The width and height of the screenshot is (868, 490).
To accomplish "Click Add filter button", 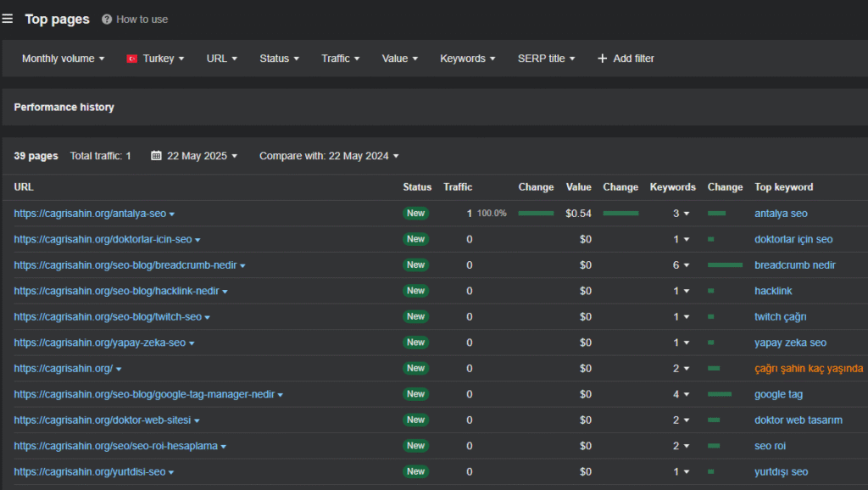I will pyautogui.click(x=626, y=58).
